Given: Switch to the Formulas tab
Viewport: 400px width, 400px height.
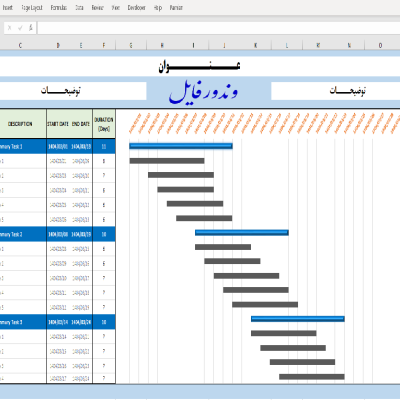Looking at the screenshot, I should [59, 7].
